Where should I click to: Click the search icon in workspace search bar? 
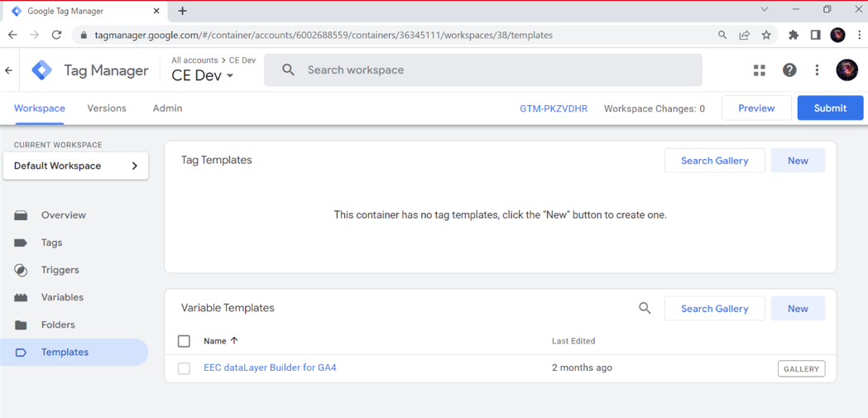[288, 70]
